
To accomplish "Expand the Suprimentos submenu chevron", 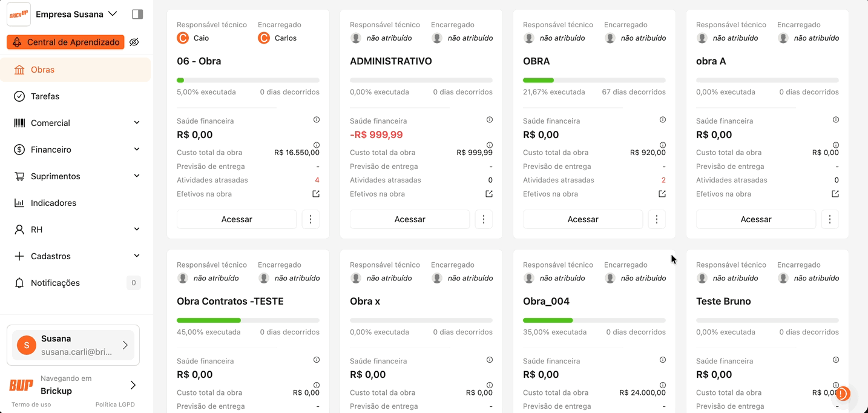I will [137, 176].
